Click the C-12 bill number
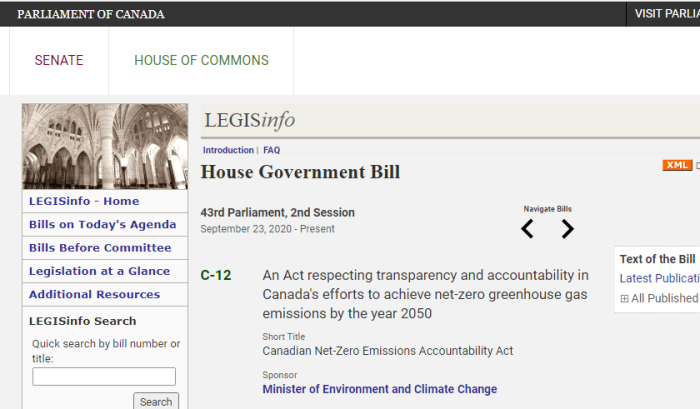The width and height of the screenshot is (700, 409). [216, 275]
